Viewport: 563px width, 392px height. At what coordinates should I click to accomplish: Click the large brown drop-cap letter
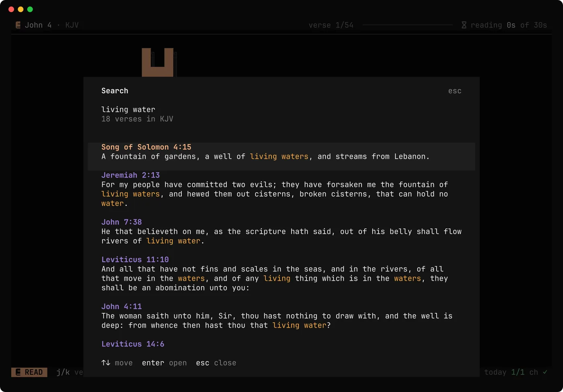158,62
